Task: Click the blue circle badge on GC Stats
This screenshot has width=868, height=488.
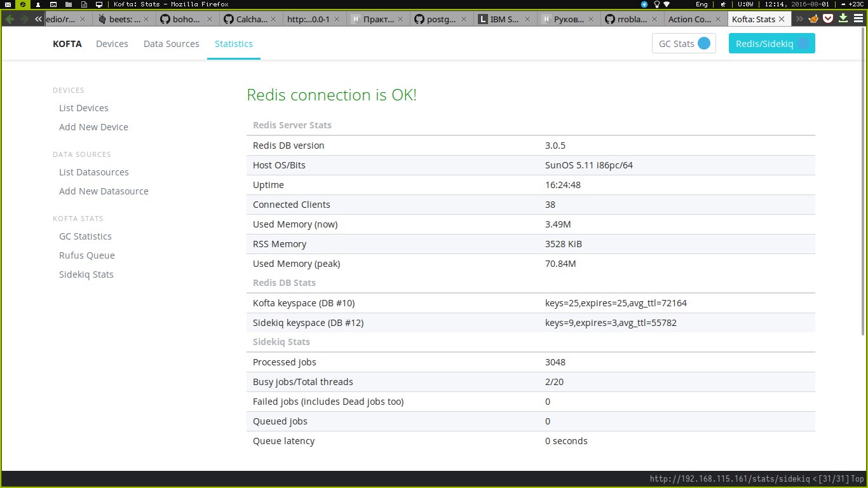Action: [704, 43]
